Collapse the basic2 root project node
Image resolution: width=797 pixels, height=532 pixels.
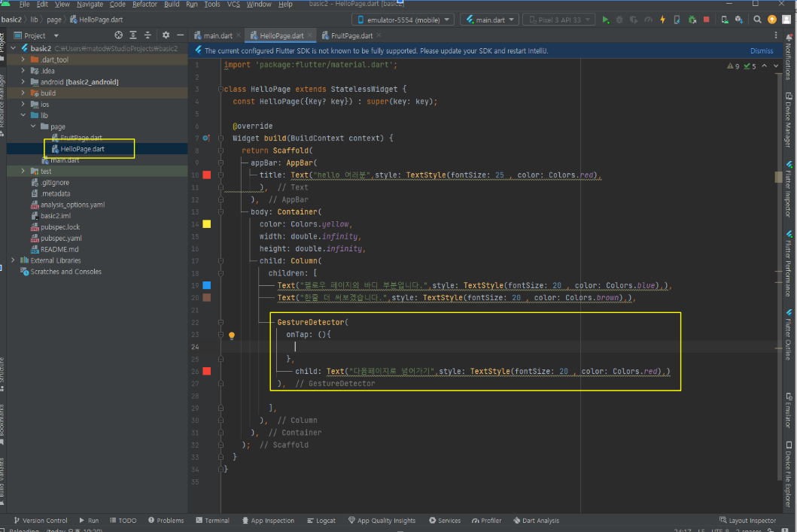point(14,48)
